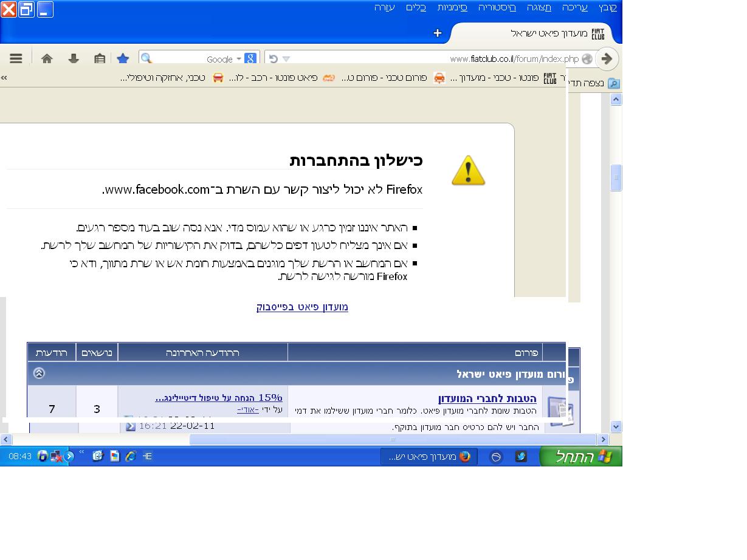Click the Home icon in toolbar
Image resolution: width=747 pixels, height=560 pixels.
[47, 58]
